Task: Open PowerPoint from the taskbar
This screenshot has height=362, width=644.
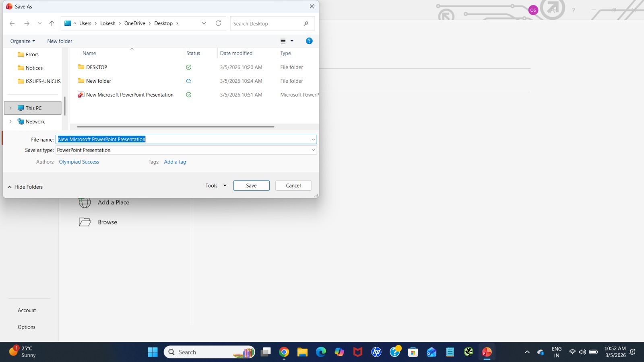Action: pyautogui.click(x=486, y=352)
